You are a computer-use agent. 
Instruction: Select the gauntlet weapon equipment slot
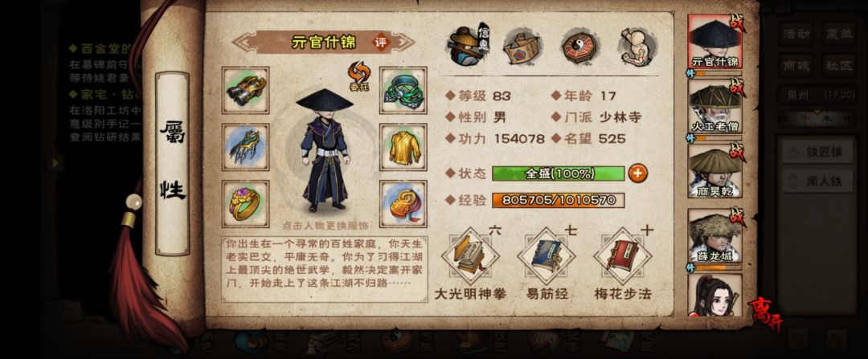pos(245,90)
